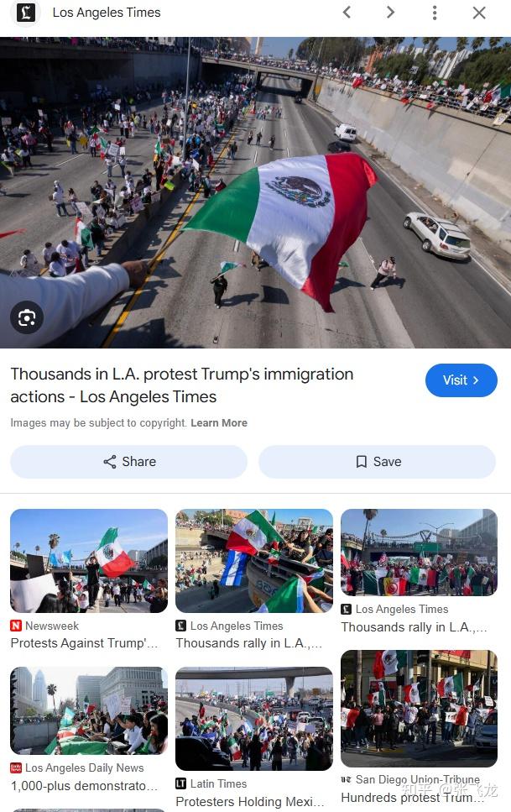Viewport: 511px width, 812px height.
Task: Share this image
Action: [129, 461]
